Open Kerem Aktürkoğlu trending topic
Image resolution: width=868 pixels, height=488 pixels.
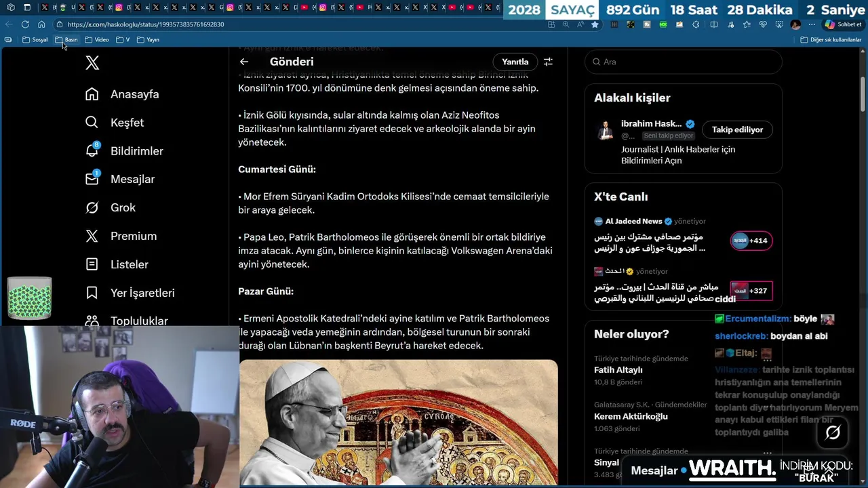pos(631,416)
